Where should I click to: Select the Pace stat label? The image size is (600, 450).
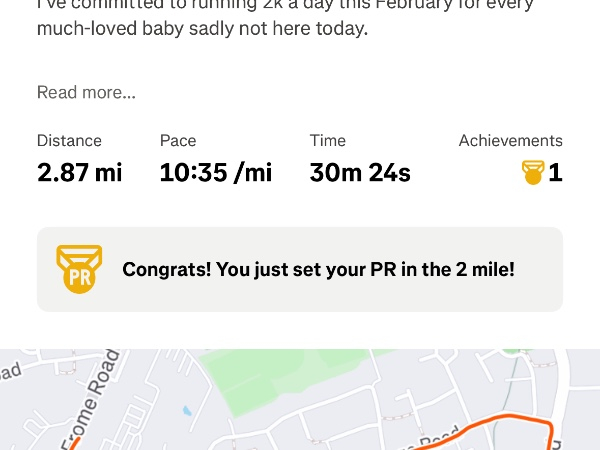coord(178,141)
